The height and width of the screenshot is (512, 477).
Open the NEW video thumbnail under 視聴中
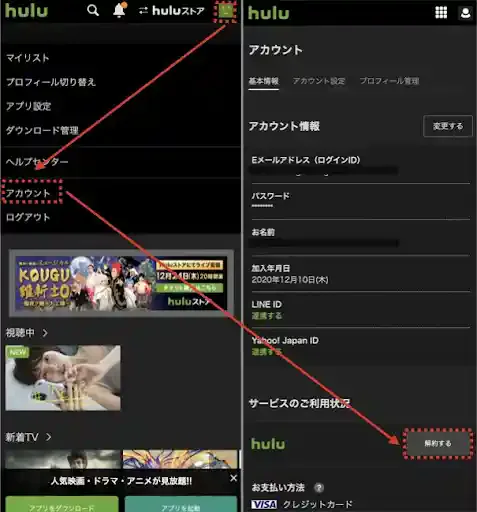[63, 378]
